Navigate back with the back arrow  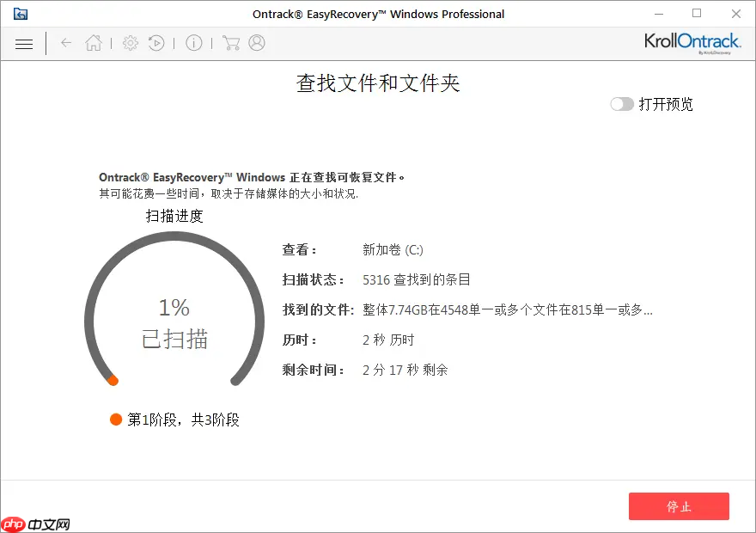(66, 43)
